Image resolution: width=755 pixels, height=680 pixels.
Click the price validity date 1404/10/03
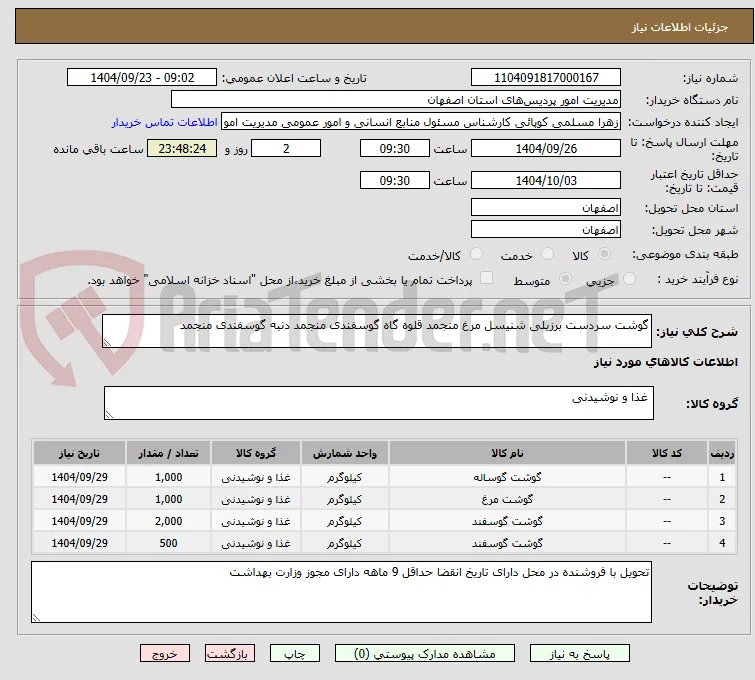tap(546, 181)
